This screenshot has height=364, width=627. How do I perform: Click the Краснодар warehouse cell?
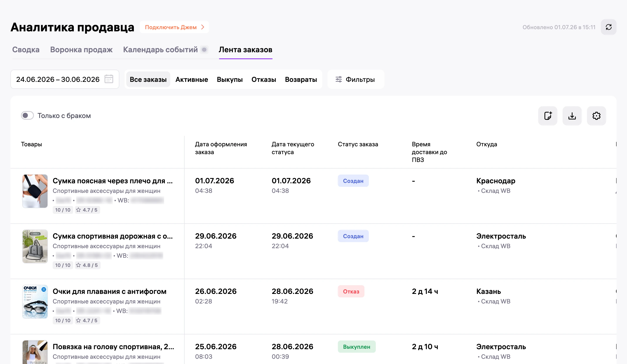(x=496, y=185)
